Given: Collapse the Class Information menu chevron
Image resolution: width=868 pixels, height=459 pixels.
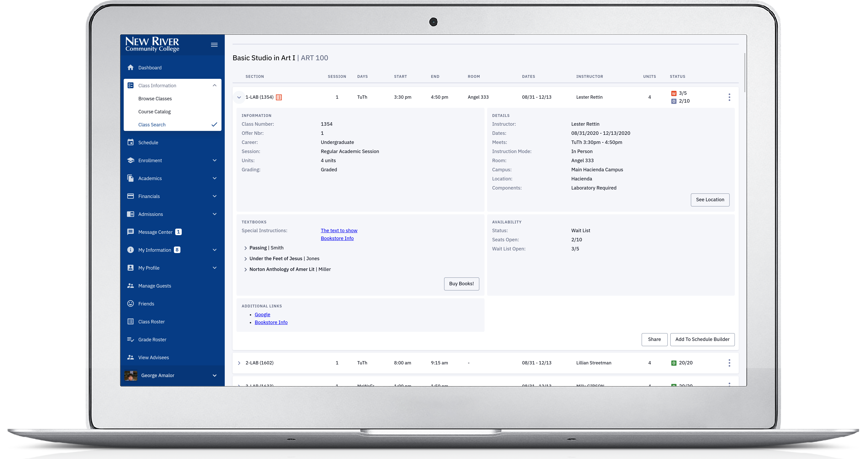Looking at the screenshot, I should (214, 85).
